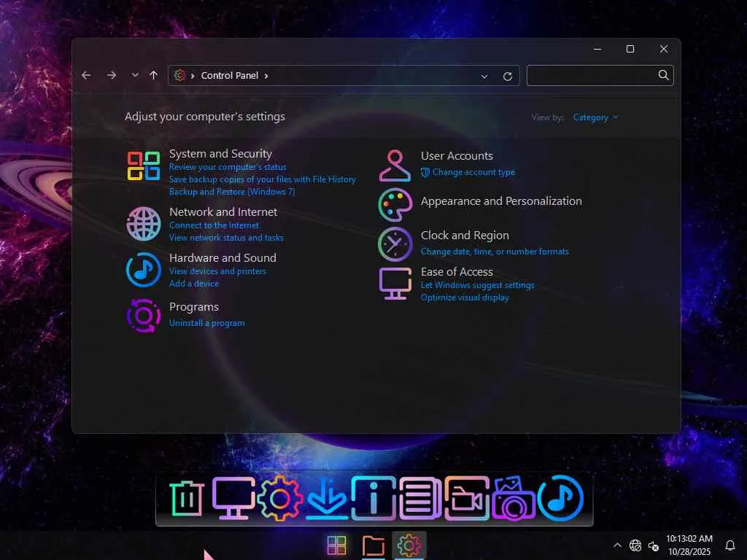Go back with the left arrow button
The image size is (747, 560).
pyautogui.click(x=86, y=75)
